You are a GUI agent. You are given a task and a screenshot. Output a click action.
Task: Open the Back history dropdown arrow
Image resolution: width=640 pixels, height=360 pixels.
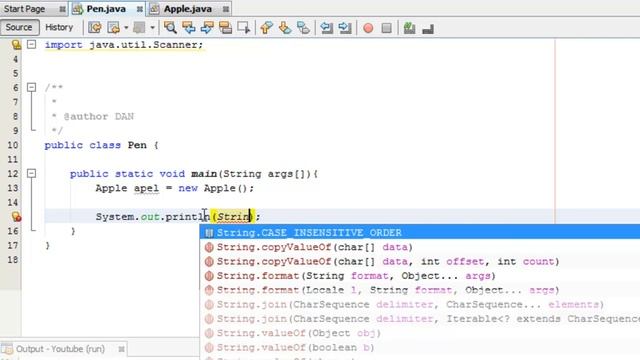click(126, 28)
